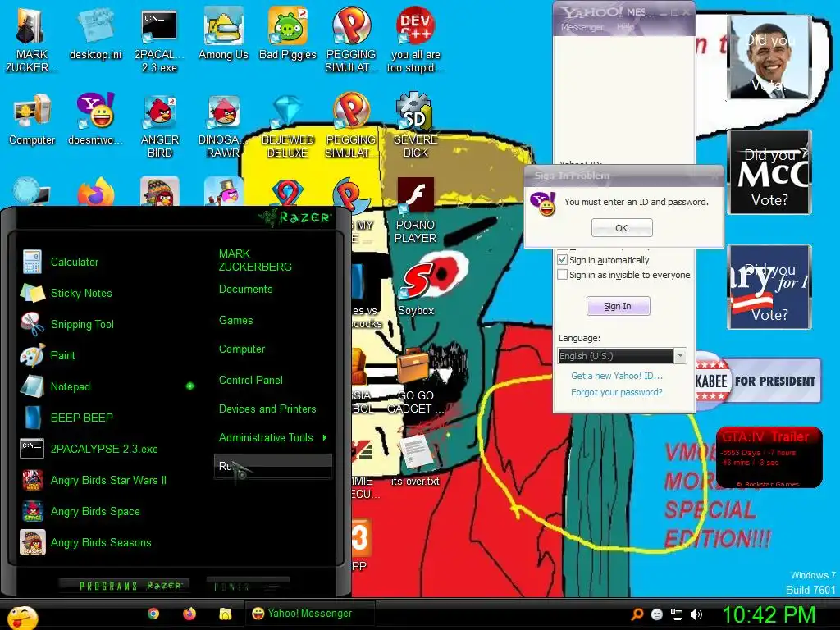
Task: Click the GTA:IV Trailer countdown gadget
Action: pyautogui.click(x=769, y=457)
